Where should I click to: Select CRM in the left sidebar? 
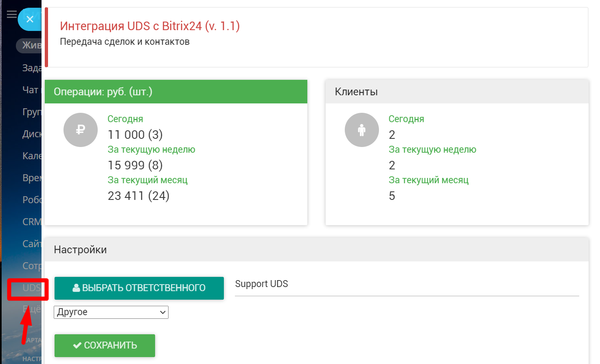point(31,222)
